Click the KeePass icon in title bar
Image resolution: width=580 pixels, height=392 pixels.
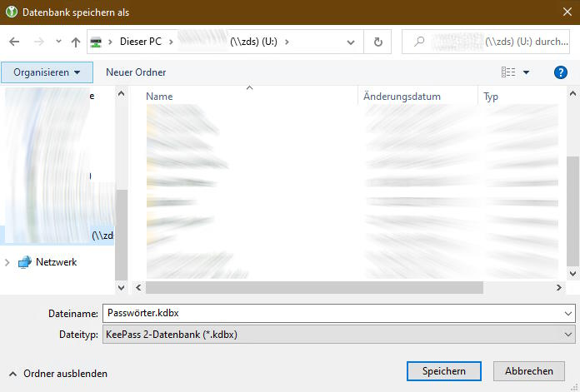coord(9,12)
